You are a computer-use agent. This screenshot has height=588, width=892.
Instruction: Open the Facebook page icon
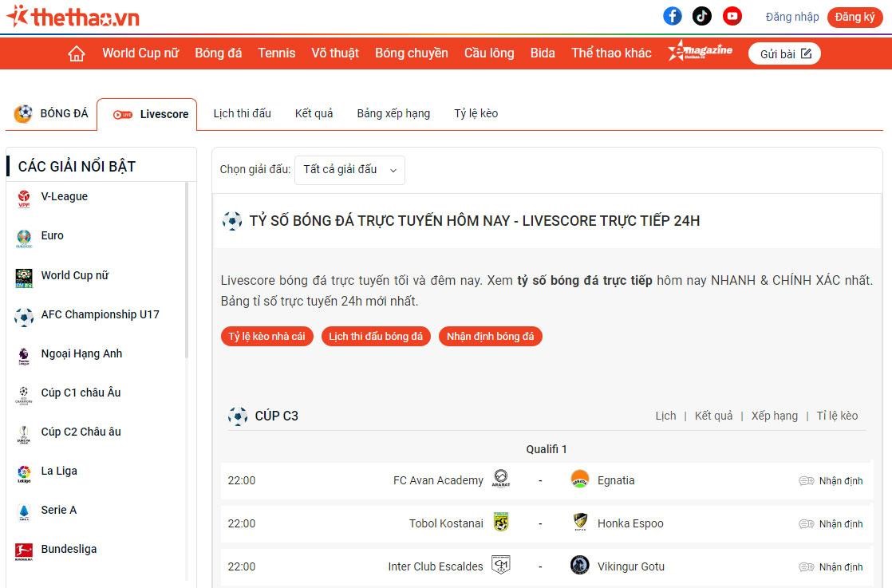pyautogui.click(x=673, y=16)
